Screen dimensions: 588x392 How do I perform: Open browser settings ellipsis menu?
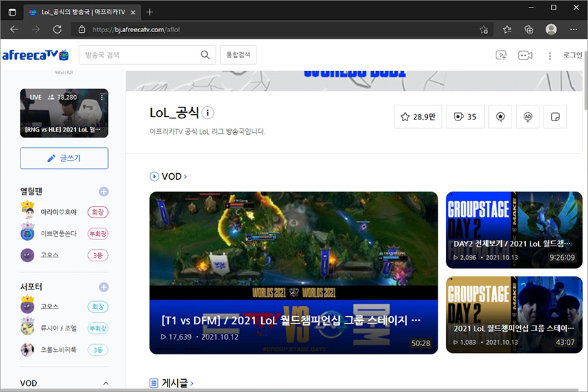click(x=574, y=29)
